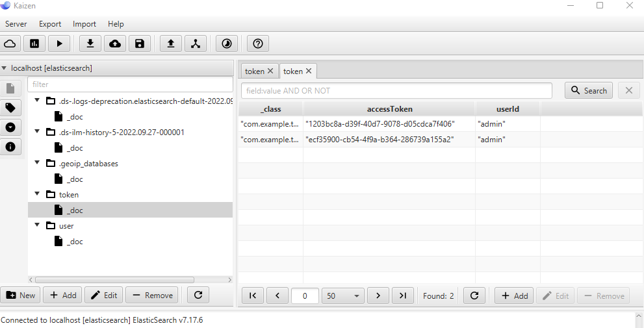Click the upload import arrow icon
Screen dimensions: 644x328
click(171, 44)
